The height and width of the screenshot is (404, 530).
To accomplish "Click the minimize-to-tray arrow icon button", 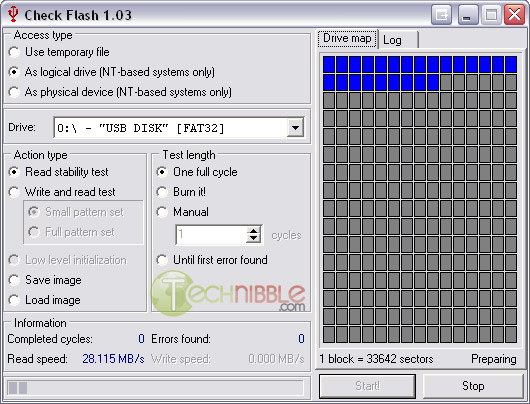I will coord(441,15).
